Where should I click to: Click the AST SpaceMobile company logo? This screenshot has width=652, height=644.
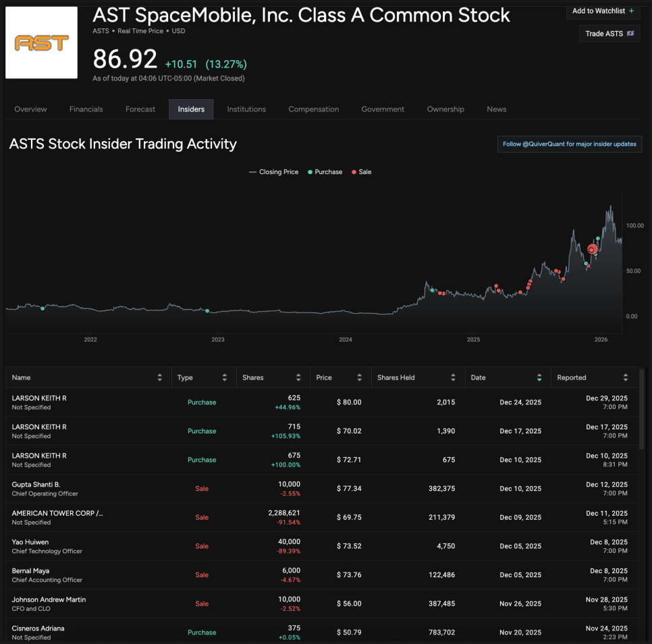41,43
